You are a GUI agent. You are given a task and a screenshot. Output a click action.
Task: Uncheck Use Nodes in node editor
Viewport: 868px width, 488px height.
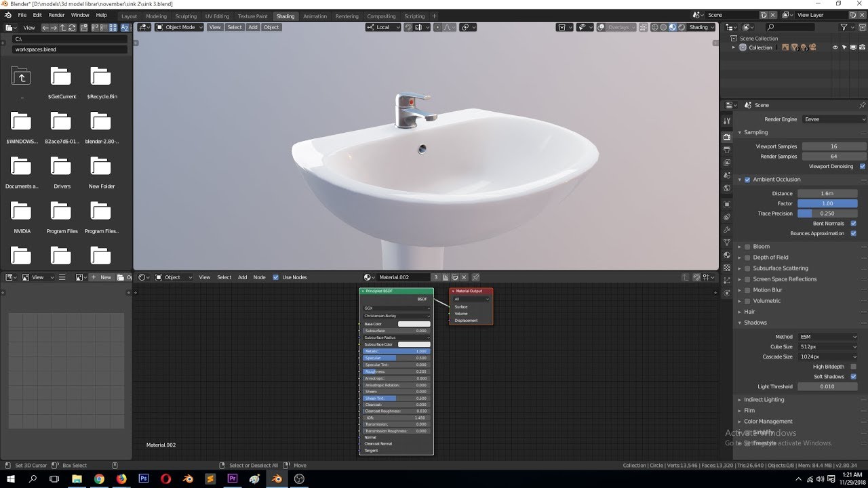tap(275, 277)
